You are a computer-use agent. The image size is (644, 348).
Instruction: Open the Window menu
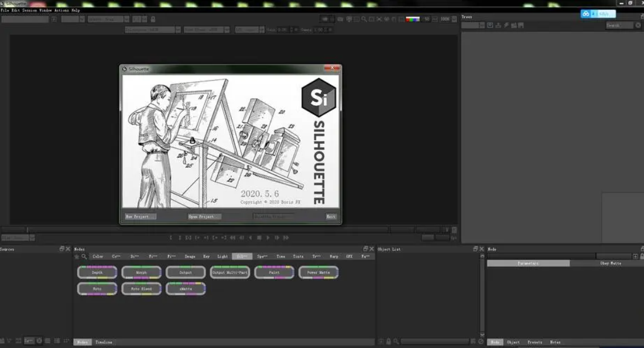45,11
